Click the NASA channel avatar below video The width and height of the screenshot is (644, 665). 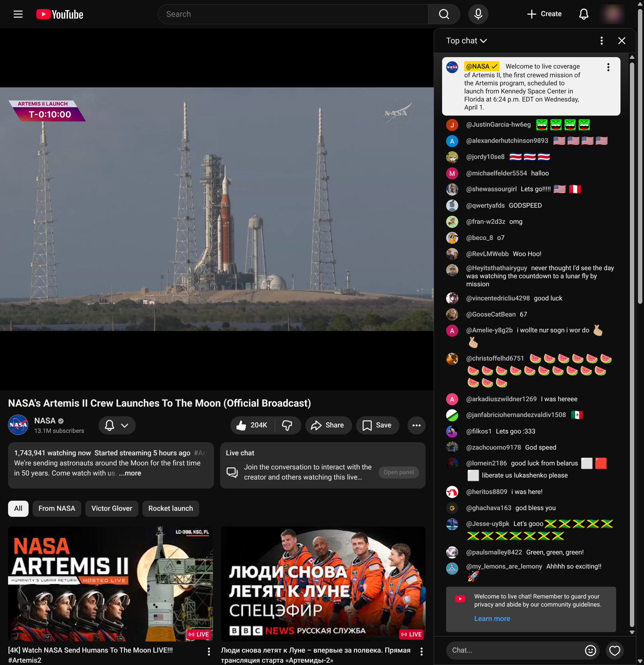pyautogui.click(x=18, y=425)
